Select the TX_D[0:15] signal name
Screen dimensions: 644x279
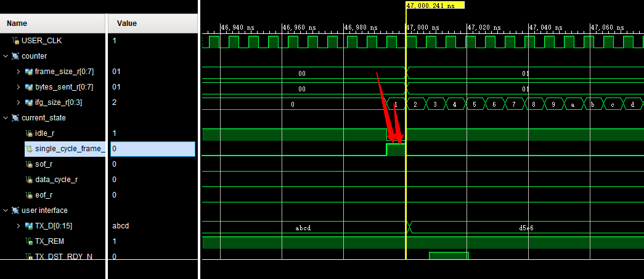tap(54, 225)
